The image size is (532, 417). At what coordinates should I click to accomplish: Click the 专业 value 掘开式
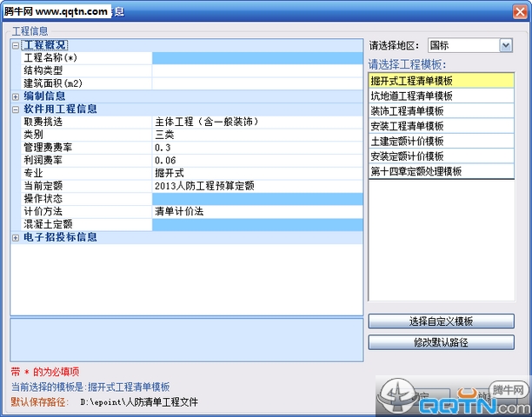click(x=257, y=173)
